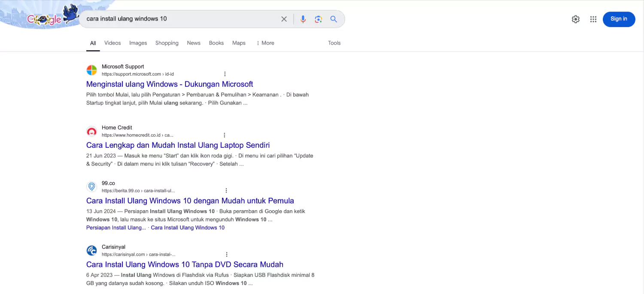The width and height of the screenshot is (644, 294).
Task: Click the Microsoft Support favicon
Action: pyautogui.click(x=91, y=70)
